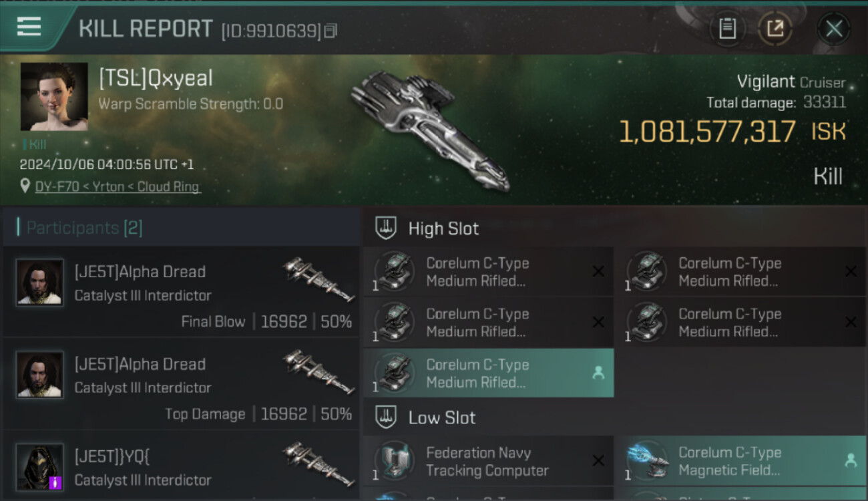Open the }YQ{ participant portrait
Viewport: 868px width, 501px height.
pos(40,467)
